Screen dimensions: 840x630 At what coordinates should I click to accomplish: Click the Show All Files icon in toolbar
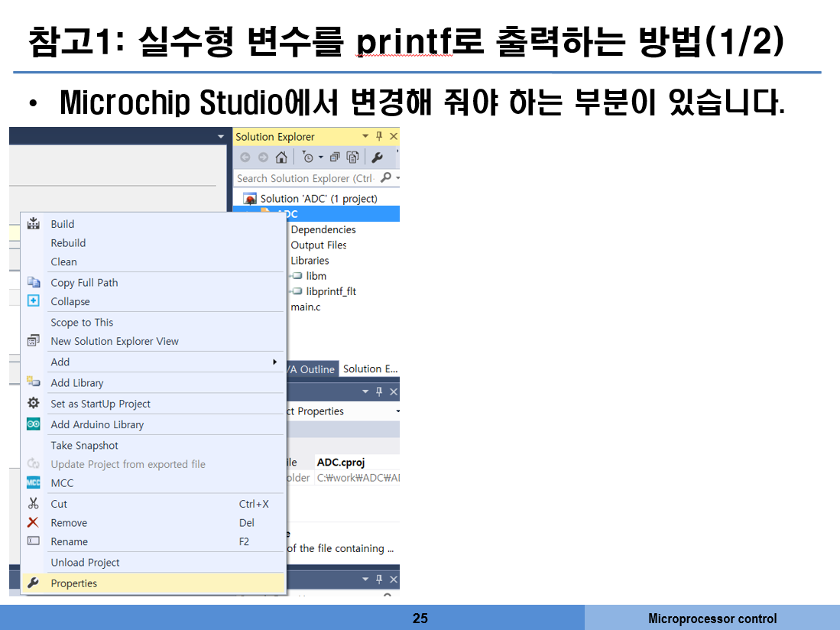point(352,157)
